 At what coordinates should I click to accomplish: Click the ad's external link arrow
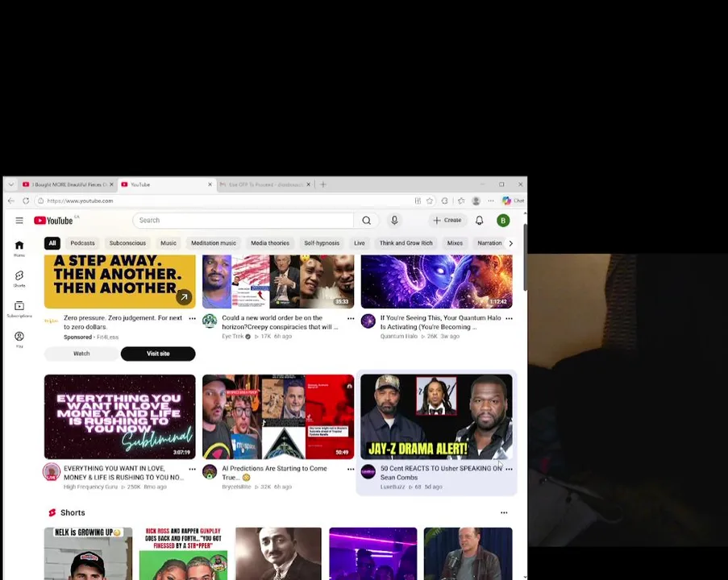pos(184,297)
